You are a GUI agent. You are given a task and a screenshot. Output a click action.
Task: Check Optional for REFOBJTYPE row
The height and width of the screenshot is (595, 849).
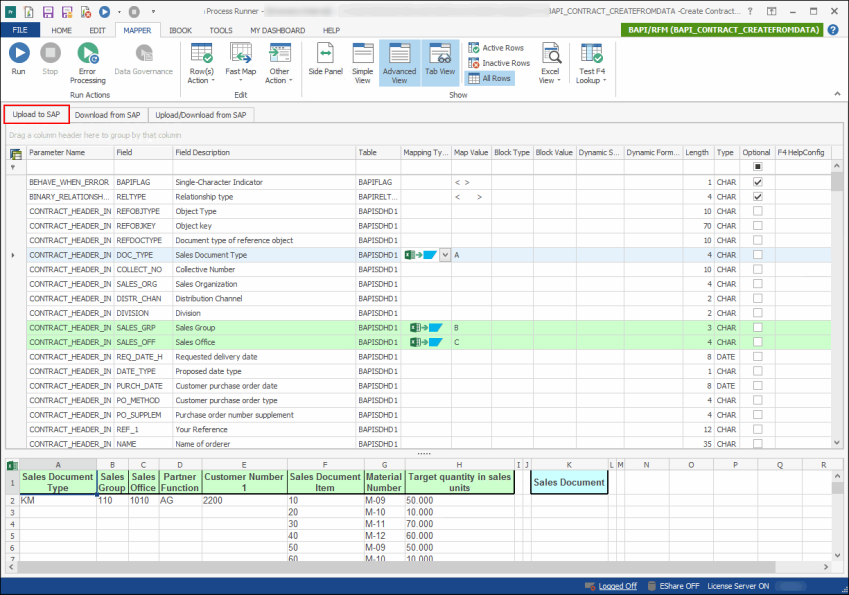pyautogui.click(x=757, y=211)
